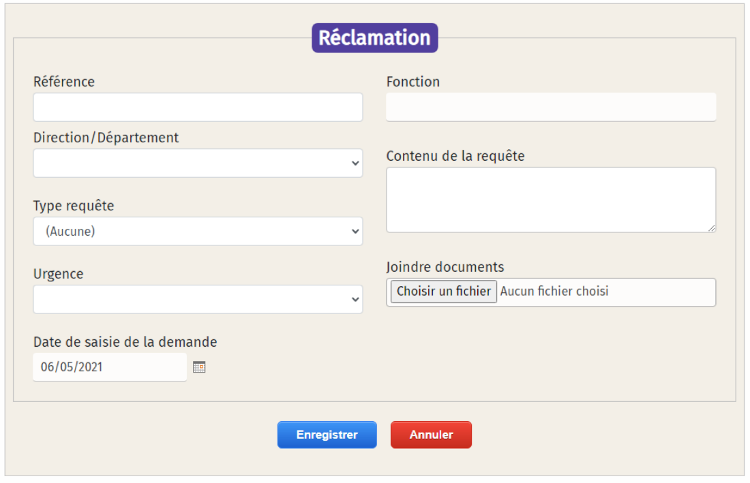Click inside the Contenu de la requête textarea
The height and width of the screenshot is (483, 750).
[550, 199]
